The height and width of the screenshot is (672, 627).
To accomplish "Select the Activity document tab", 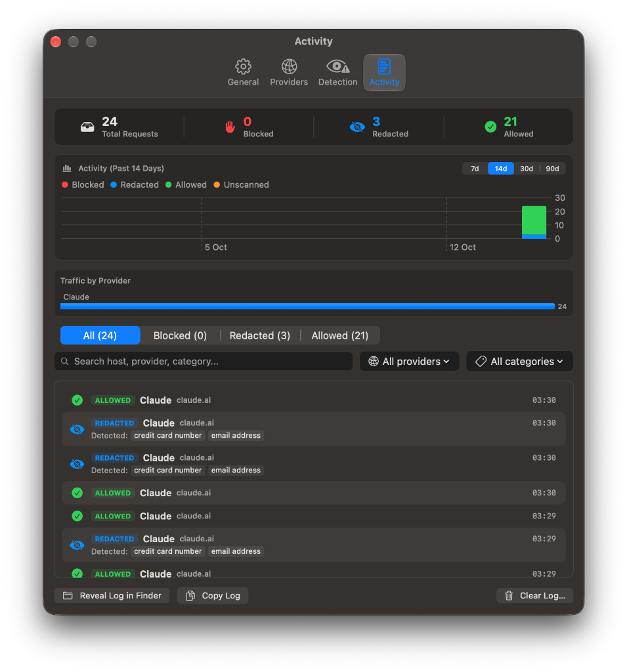I will (384, 72).
